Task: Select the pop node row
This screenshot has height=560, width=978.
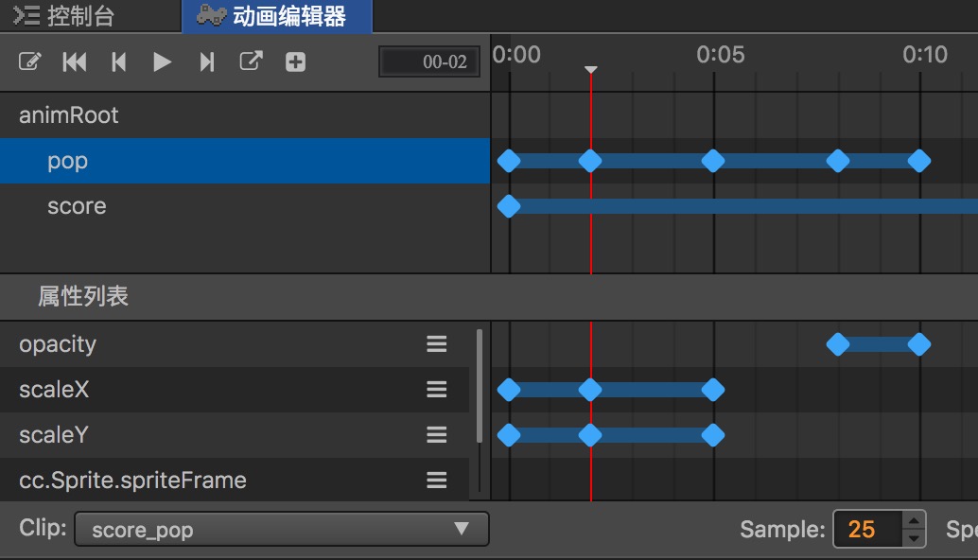Action: [x=245, y=161]
